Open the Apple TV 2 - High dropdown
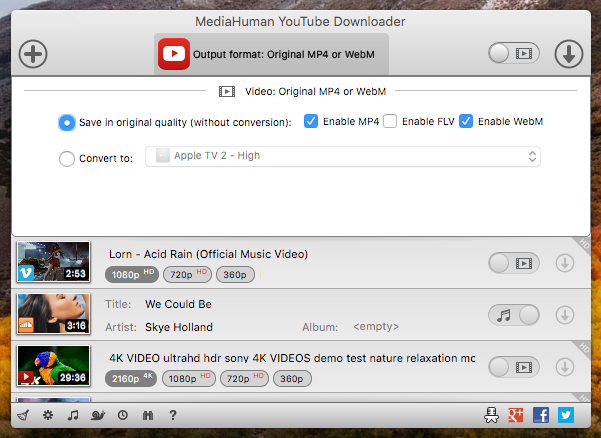Image resolution: width=601 pixels, height=438 pixels. click(x=343, y=156)
